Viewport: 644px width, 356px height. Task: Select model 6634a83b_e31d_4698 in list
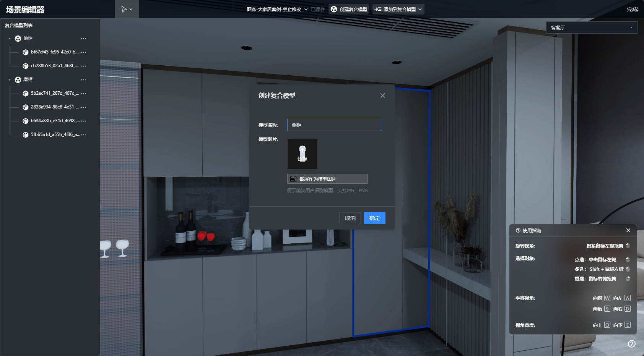pos(55,121)
